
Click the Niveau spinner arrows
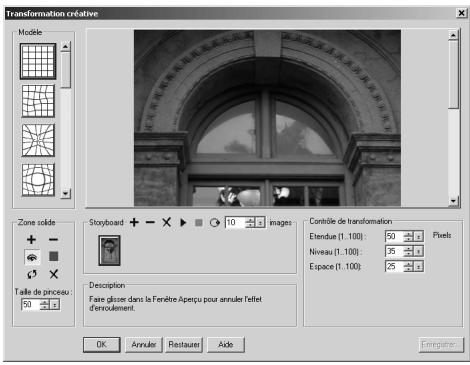point(408,251)
